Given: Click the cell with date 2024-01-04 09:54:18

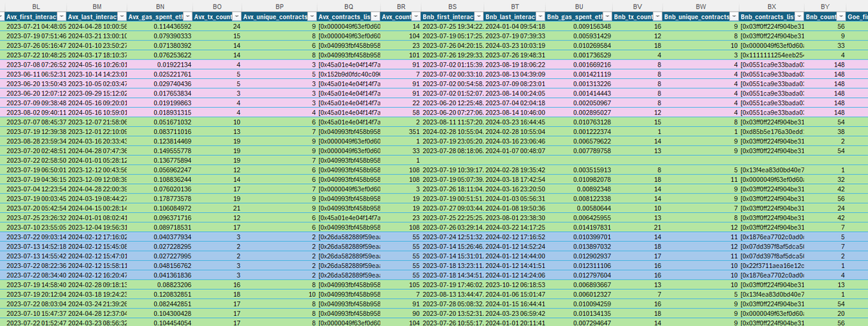Looking at the screenshot, I should tap(516, 25).
